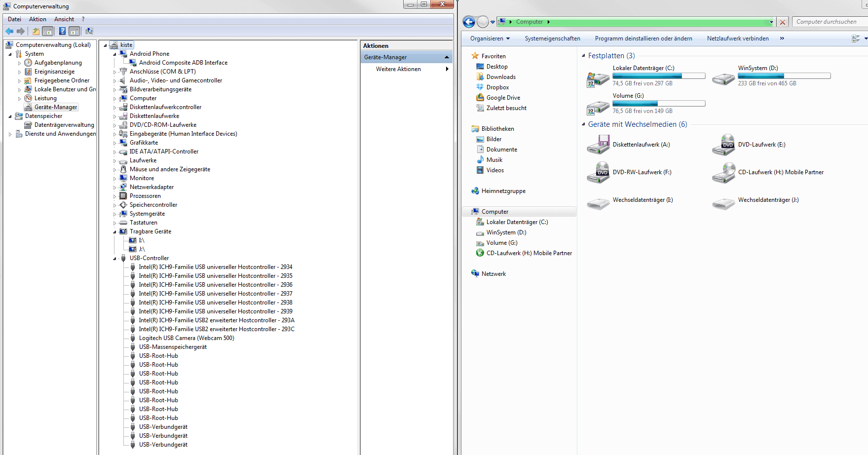The height and width of the screenshot is (455, 868).
Task: Click the Audio-, Video- und Gamecontroller icon
Action: [123, 80]
